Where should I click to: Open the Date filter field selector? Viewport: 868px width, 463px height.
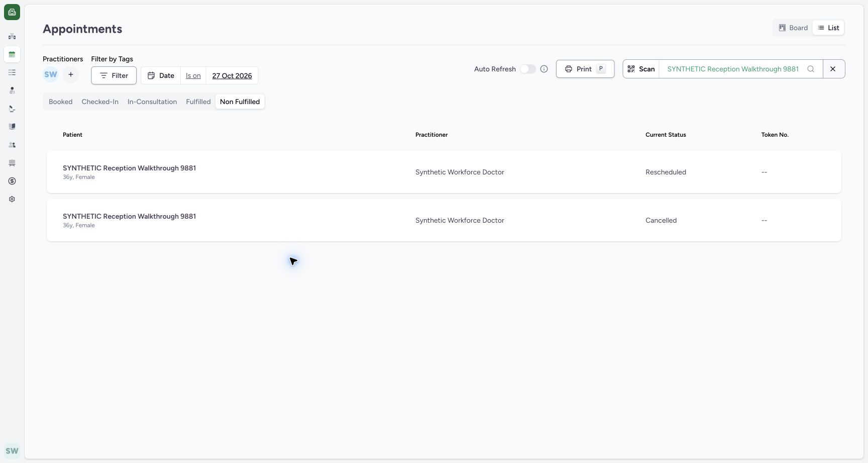[x=161, y=75]
